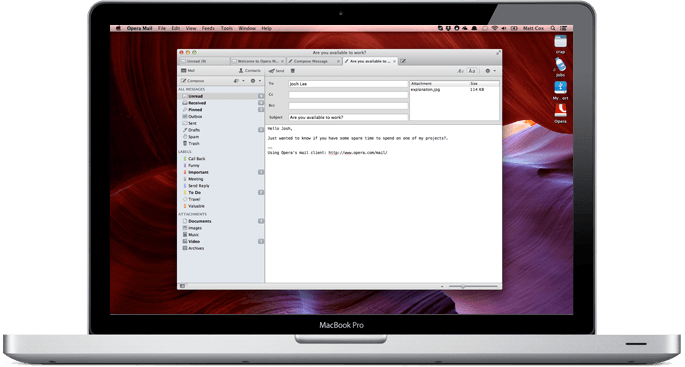685x367 pixels.
Task: Open the composer gear options dropdown
Action: click(491, 71)
